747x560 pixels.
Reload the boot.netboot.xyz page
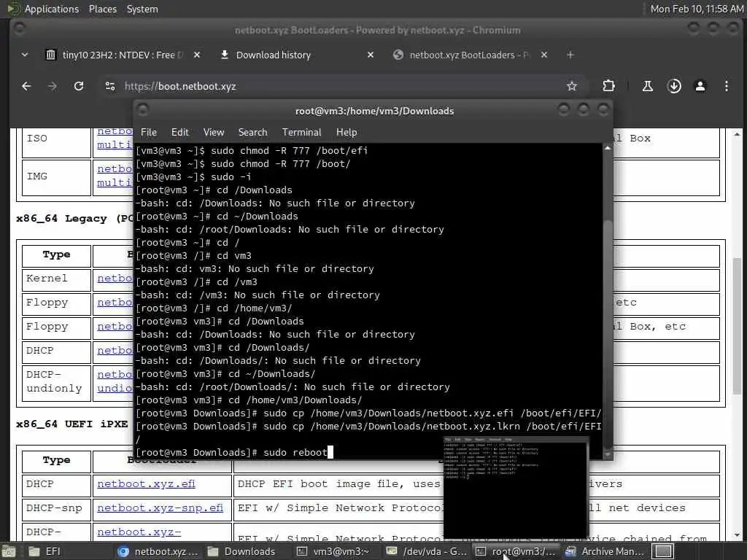[79, 86]
